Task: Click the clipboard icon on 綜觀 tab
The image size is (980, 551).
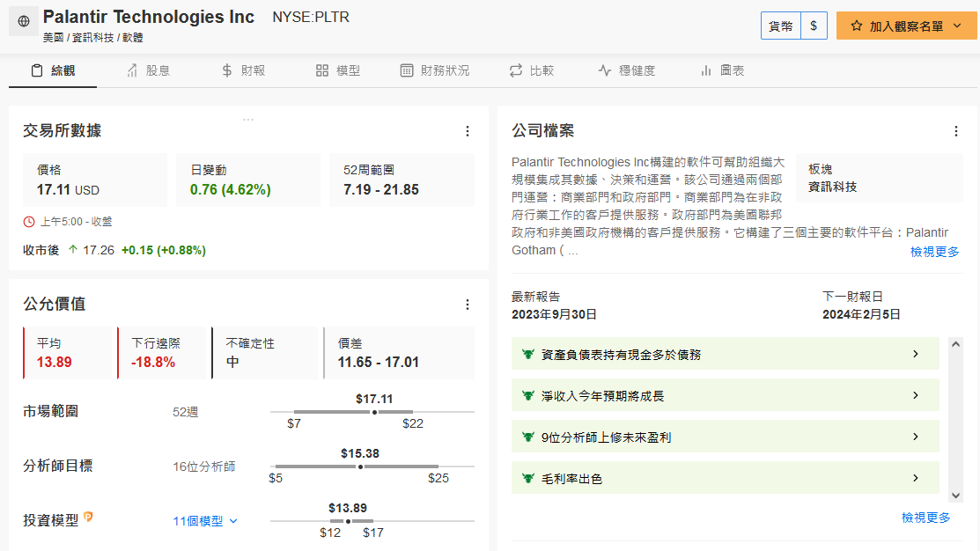Action: click(x=37, y=70)
